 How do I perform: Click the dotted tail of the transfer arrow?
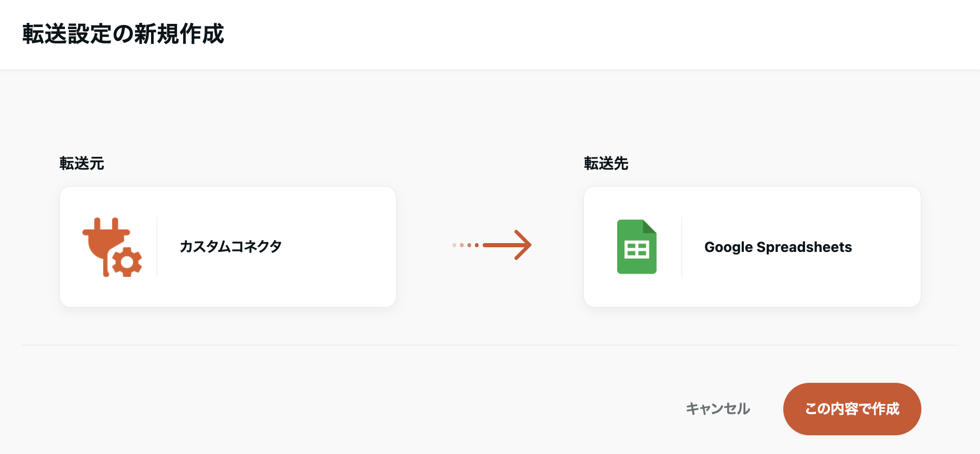pyautogui.click(x=465, y=245)
